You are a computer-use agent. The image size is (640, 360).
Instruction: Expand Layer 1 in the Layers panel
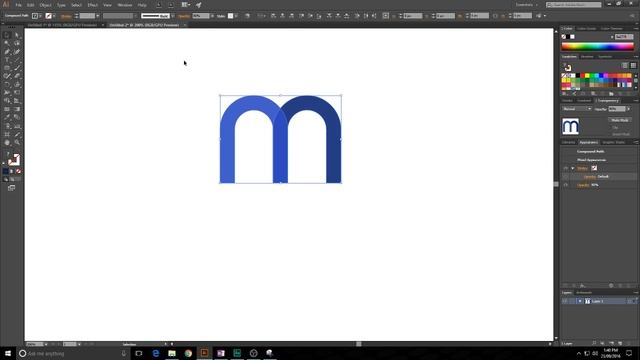[580, 301]
